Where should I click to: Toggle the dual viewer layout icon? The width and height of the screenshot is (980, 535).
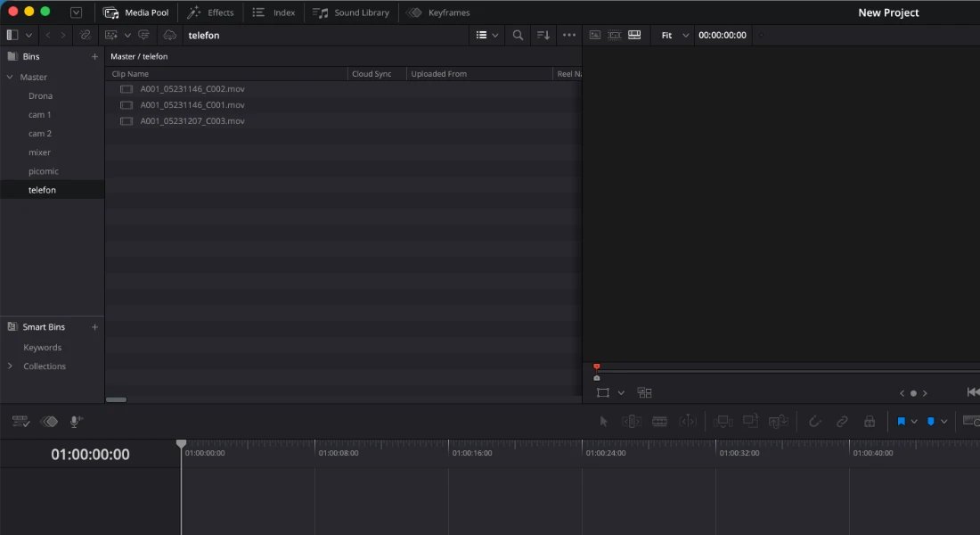click(634, 35)
